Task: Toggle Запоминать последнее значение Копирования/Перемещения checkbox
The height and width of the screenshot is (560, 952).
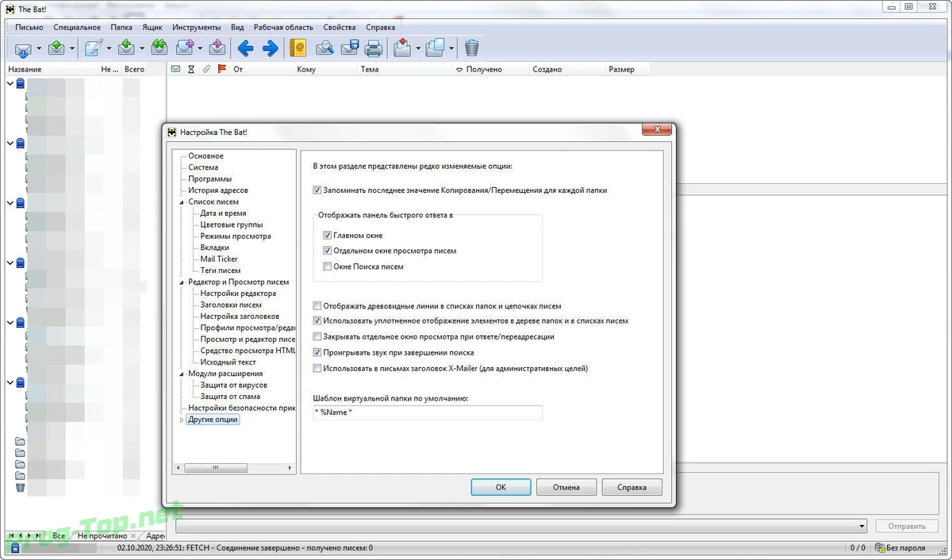Action: 317,190
